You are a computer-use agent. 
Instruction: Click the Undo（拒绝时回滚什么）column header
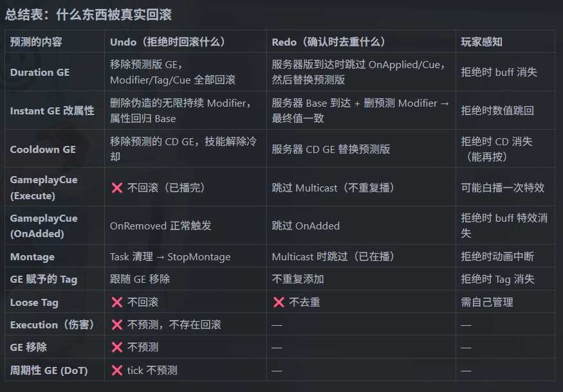click(x=167, y=42)
